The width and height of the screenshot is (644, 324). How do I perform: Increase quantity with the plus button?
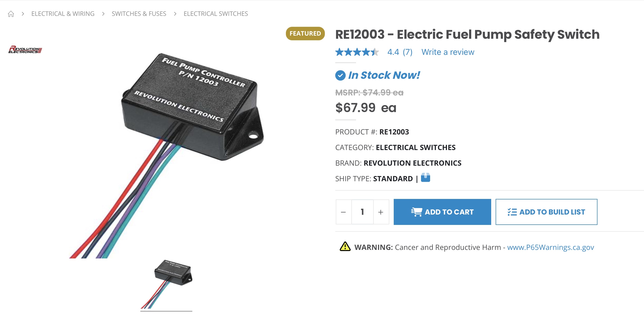(x=381, y=212)
